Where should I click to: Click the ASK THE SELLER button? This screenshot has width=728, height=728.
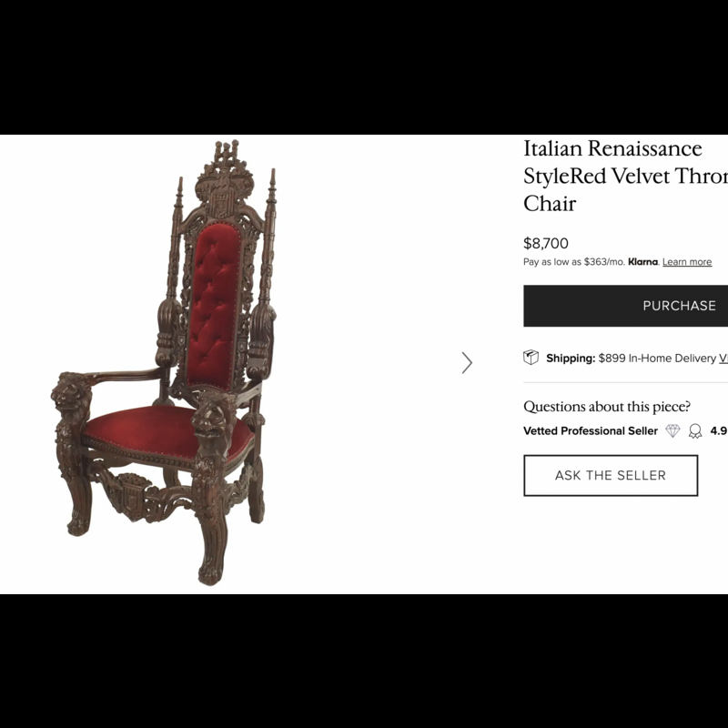[x=611, y=475]
